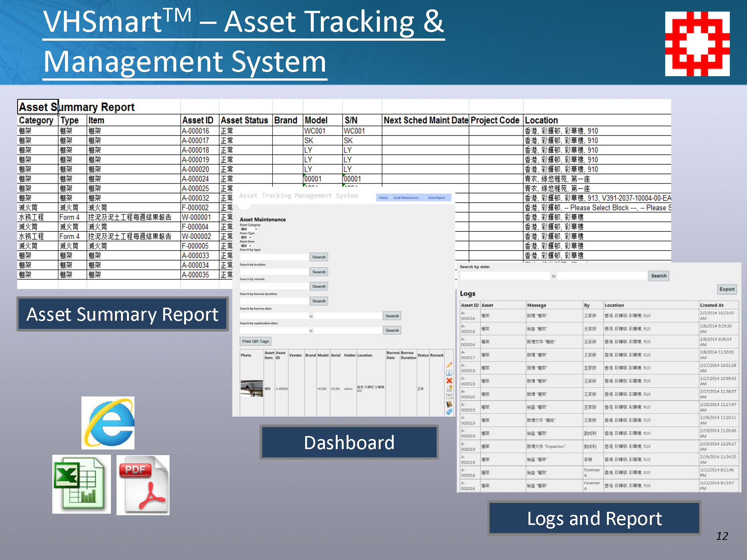The width and height of the screenshot is (747, 560).
Task: Click the pencil edit icon in asset row
Action: pyautogui.click(x=449, y=365)
